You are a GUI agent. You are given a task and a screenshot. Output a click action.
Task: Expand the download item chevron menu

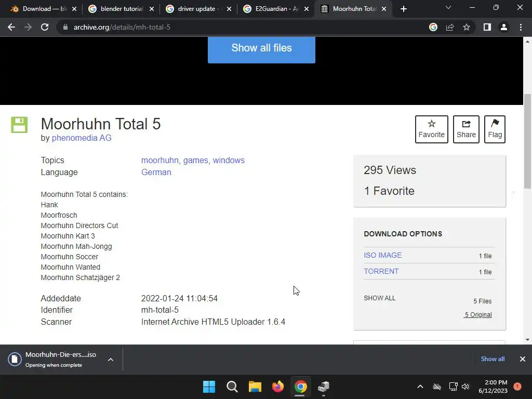coord(111,360)
